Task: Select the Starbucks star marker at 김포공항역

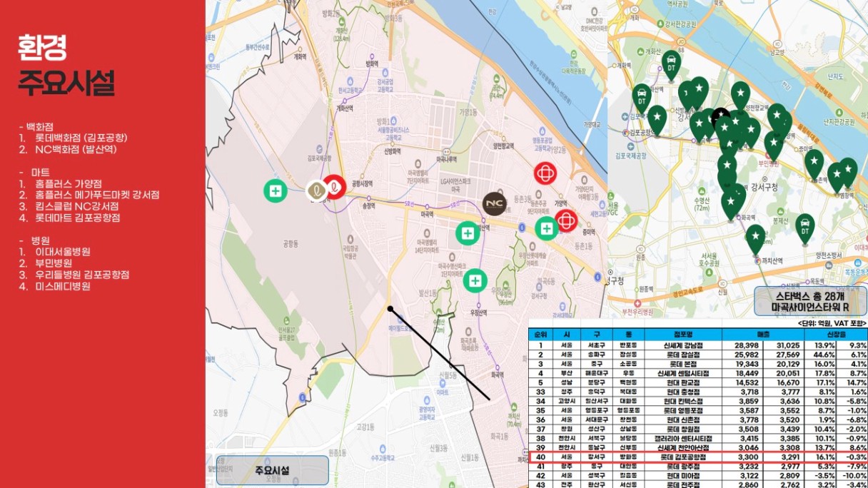Action: [x=657, y=120]
